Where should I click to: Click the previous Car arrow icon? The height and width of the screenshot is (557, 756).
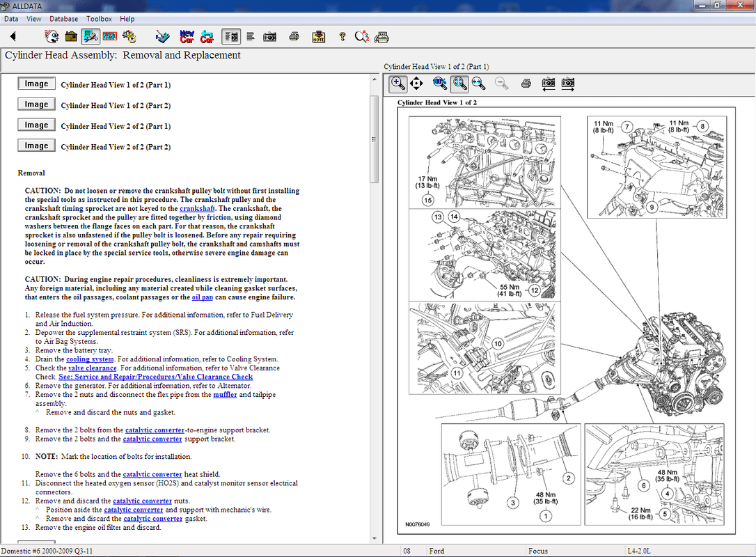207,37
